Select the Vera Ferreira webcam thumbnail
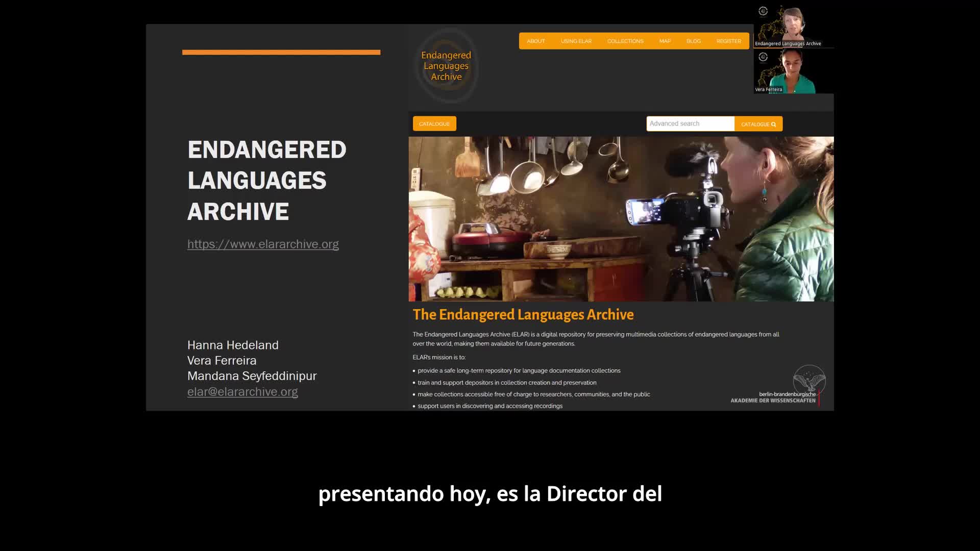The height and width of the screenshot is (551, 980). coord(794,71)
